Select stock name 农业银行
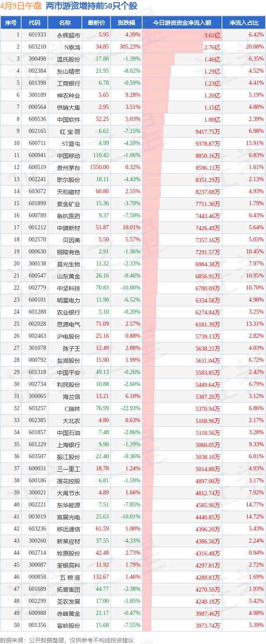Image resolution: width=266 pixels, height=644 pixels. coord(69,312)
